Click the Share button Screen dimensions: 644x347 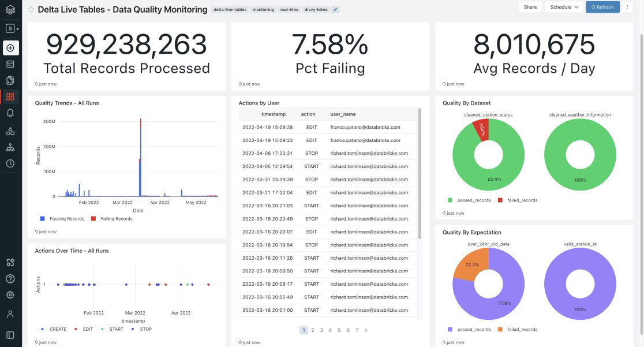coord(530,7)
